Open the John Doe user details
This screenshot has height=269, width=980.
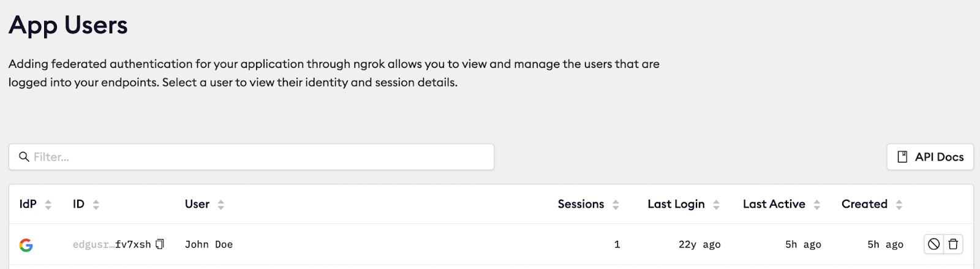coord(209,244)
